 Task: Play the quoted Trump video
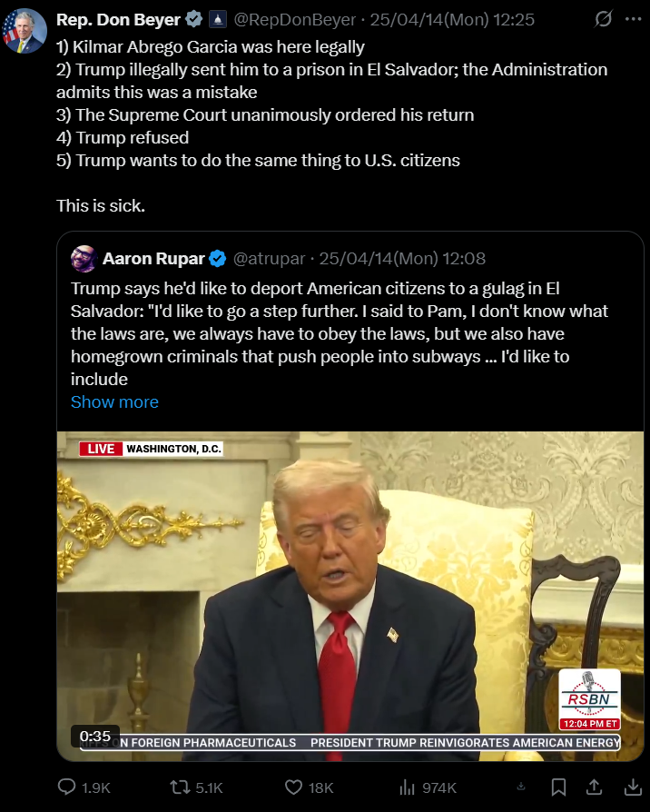[350, 596]
